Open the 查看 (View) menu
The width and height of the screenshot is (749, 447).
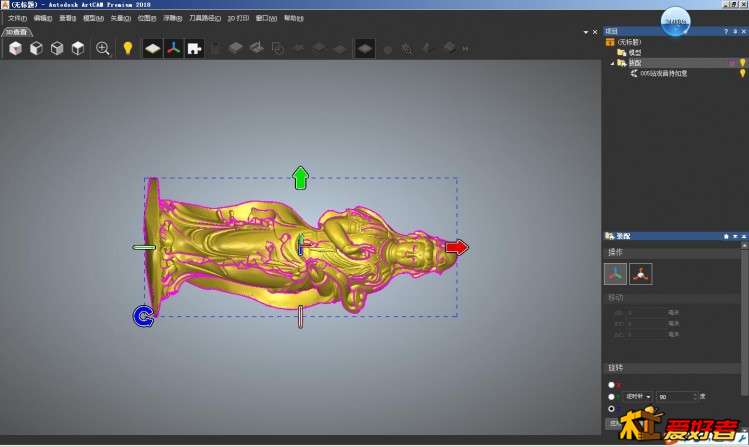[67, 18]
